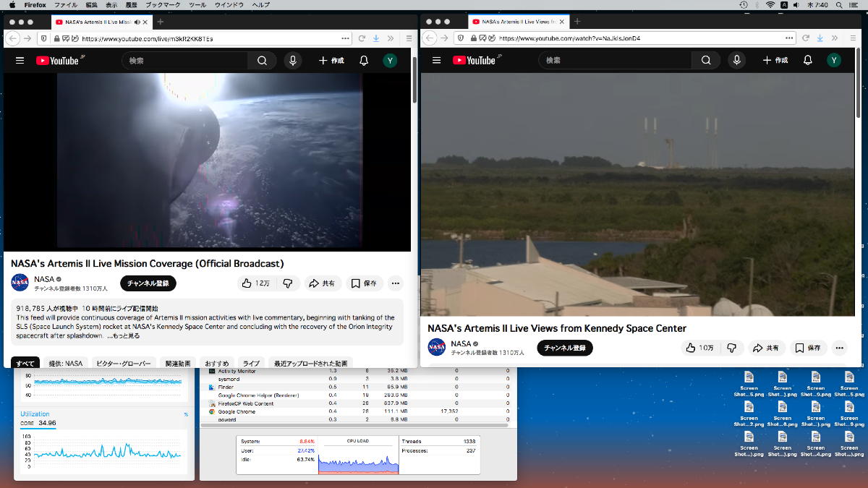Select the ライブ filter chip
Viewport: 868px width, 488px height.
pos(250,363)
